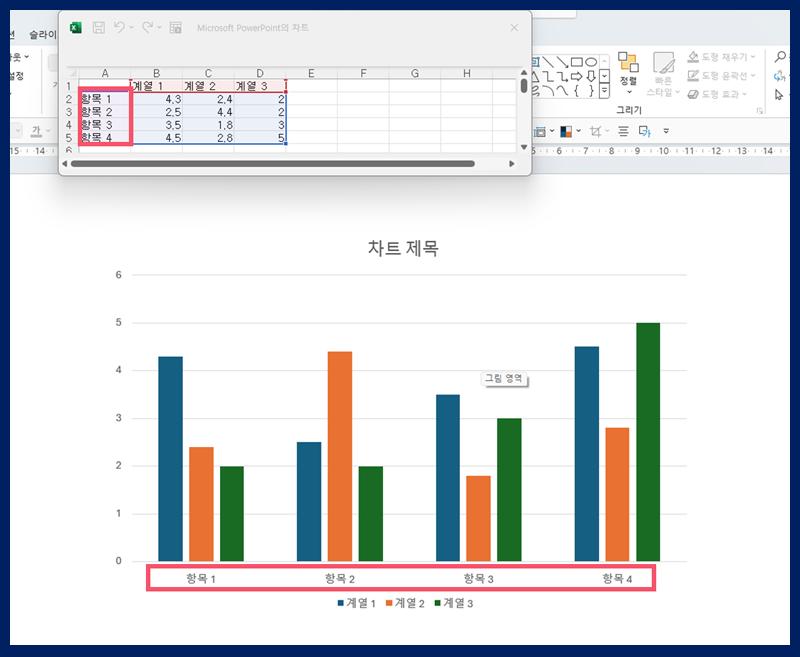The width and height of the screenshot is (800, 657).
Task: Open the 그리기 group dialog launcher
Action: click(760, 111)
